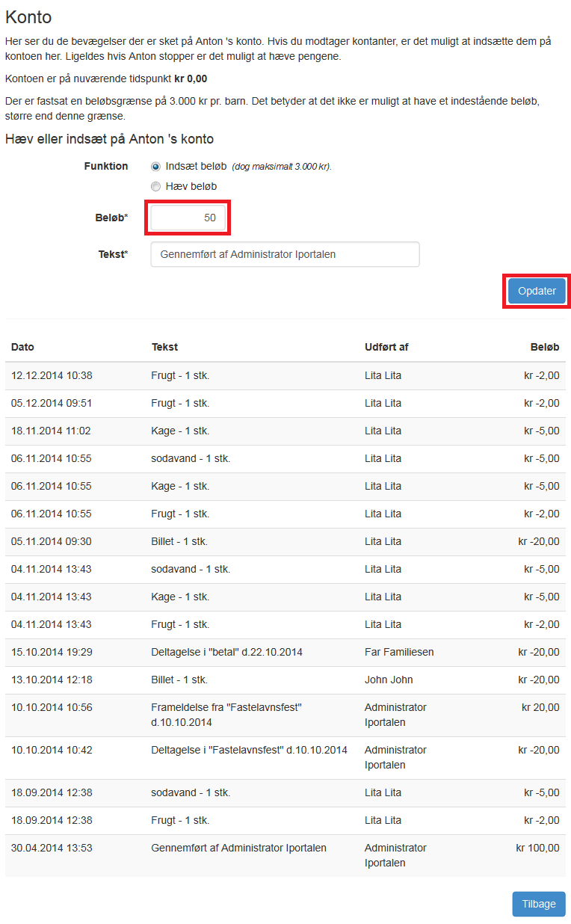Select the 05.11.2014 Billet transaction row
This screenshot has height=924, width=571.
click(285, 541)
